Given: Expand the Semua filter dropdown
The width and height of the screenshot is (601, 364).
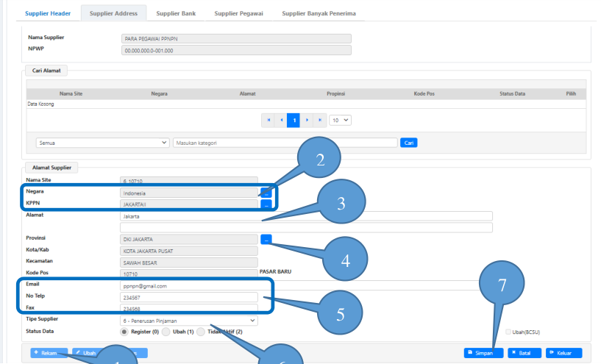Looking at the screenshot, I should click(x=102, y=143).
